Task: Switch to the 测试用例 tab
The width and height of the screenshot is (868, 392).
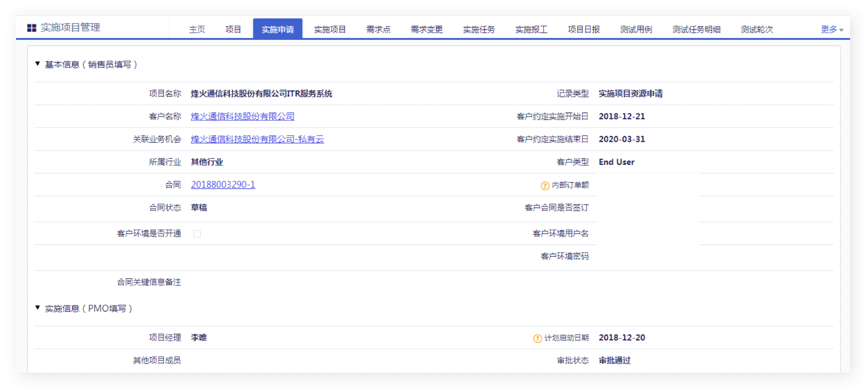Action: click(636, 29)
